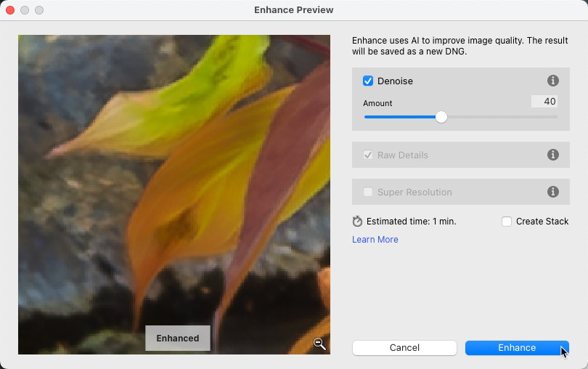588x369 pixels.
Task: Click the Raw Details info icon
Action: coord(552,155)
